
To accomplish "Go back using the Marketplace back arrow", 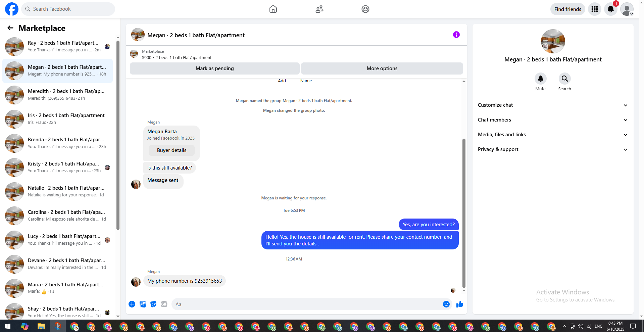I will click(x=10, y=28).
